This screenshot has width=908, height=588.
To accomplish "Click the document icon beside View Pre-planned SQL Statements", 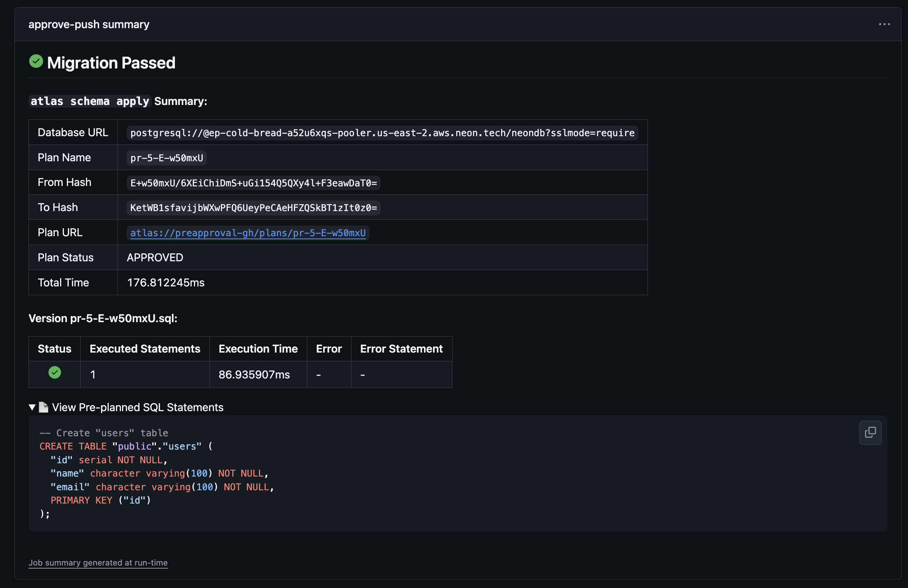I will pos(43,407).
